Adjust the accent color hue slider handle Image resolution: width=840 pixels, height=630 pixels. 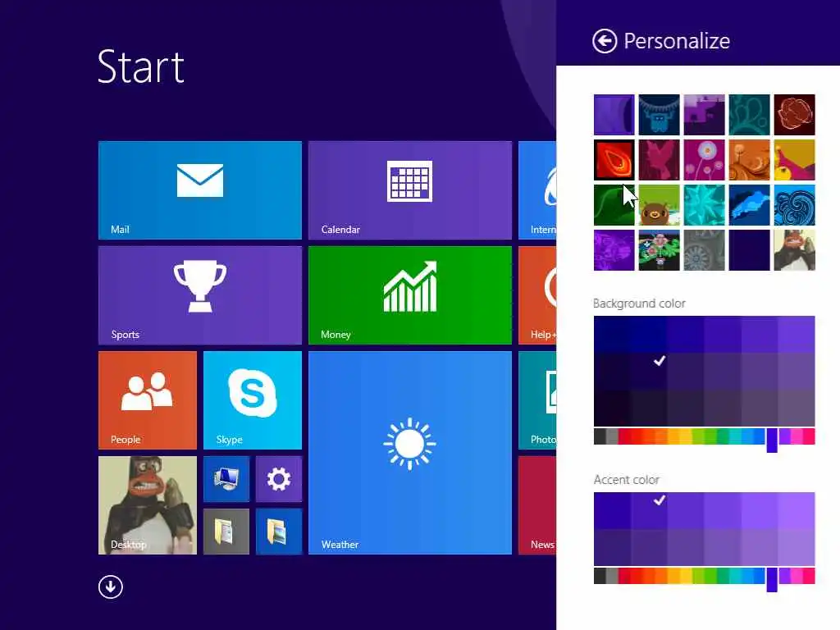(x=771, y=580)
